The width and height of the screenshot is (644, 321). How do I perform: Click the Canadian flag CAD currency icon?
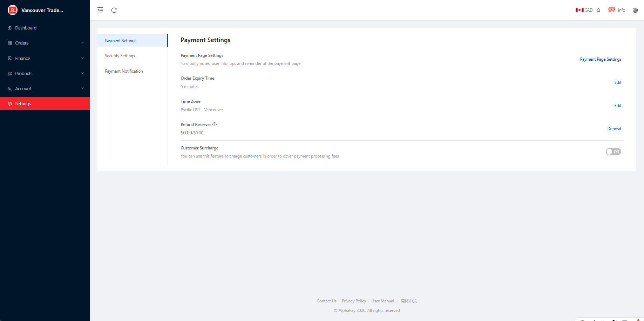pyautogui.click(x=579, y=10)
